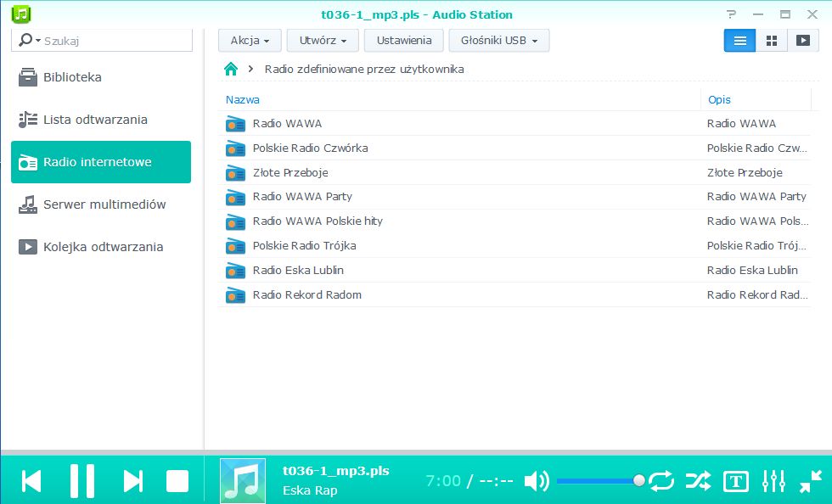Open the search options magnifier dropdown
The image size is (832, 504).
tap(29, 41)
